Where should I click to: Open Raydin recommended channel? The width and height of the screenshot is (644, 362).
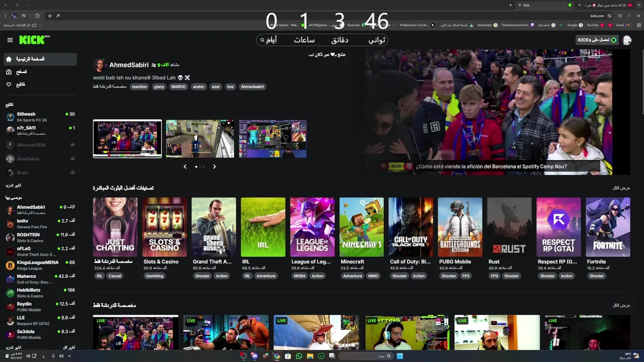[x=40, y=307]
